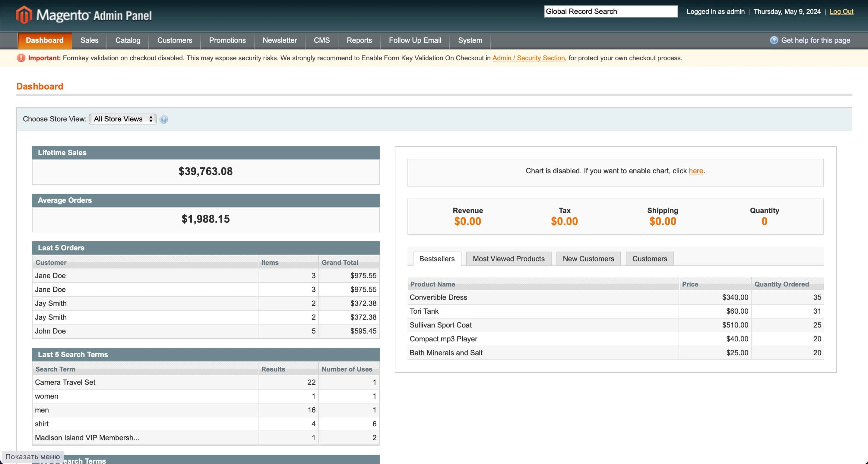This screenshot has width=868, height=464.
Task: Click here to enable the chart
Action: click(695, 171)
